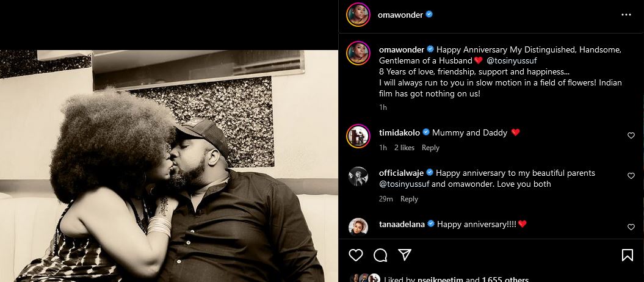Like the post with heart icon

tap(356, 255)
